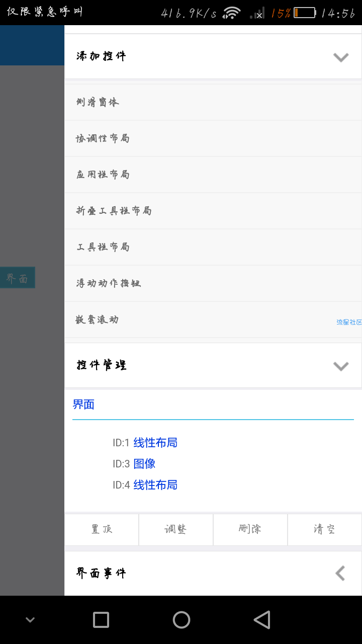The height and width of the screenshot is (644, 362).
Task: Collapse the 控件管理 section chevron
Action: click(x=341, y=366)
